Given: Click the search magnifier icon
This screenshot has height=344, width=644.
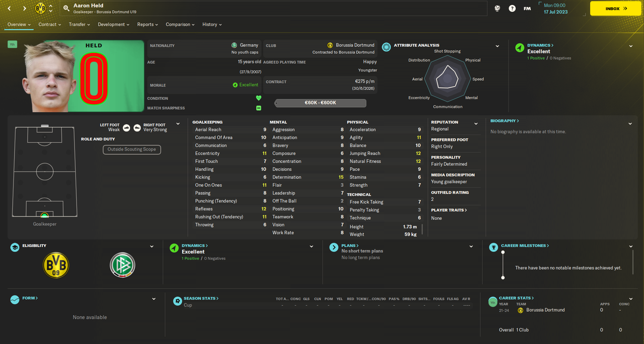Looking at the screenshot, I should click(x=66, y=9).
